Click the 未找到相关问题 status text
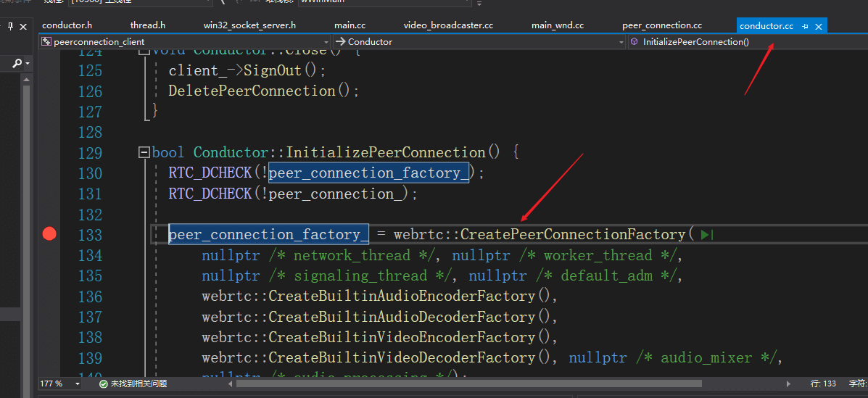This screenshot has width=868, height=398. pos(139,383)
